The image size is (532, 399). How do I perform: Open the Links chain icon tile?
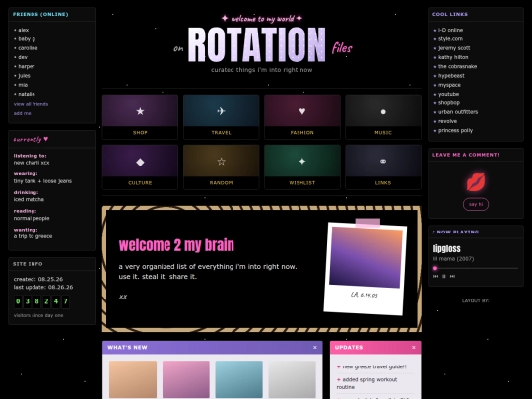pyautogui.click(x=383, y=166)
